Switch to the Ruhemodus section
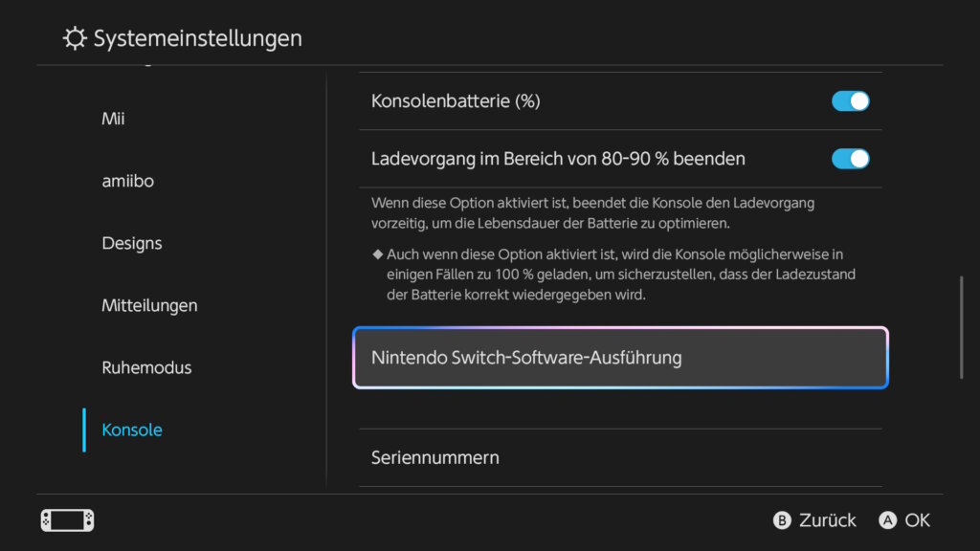Screen dimensions: 980x551 (x=146, y=367)
